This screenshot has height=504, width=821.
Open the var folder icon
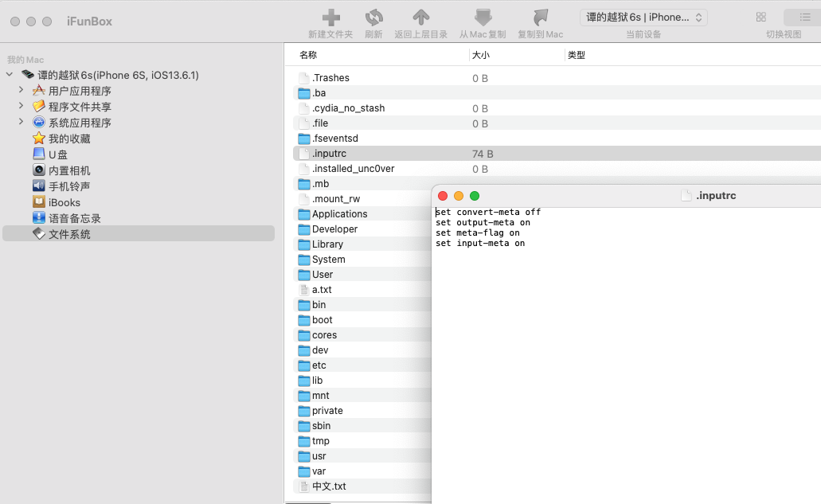click(303, 473)
